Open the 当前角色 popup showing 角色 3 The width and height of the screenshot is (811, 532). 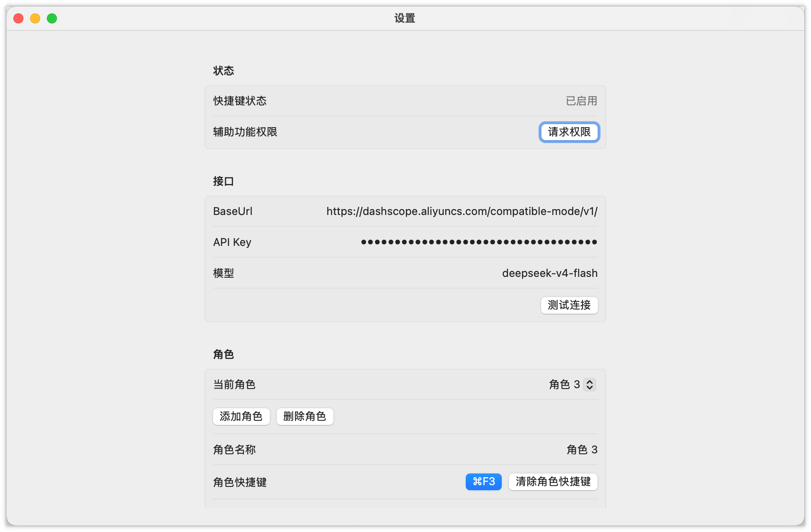[x=565, y=385]
